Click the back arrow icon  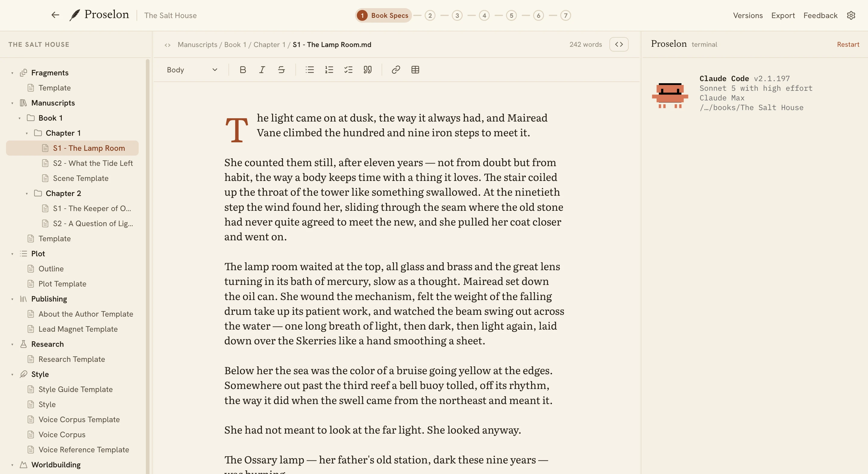[x=55, y=15]
